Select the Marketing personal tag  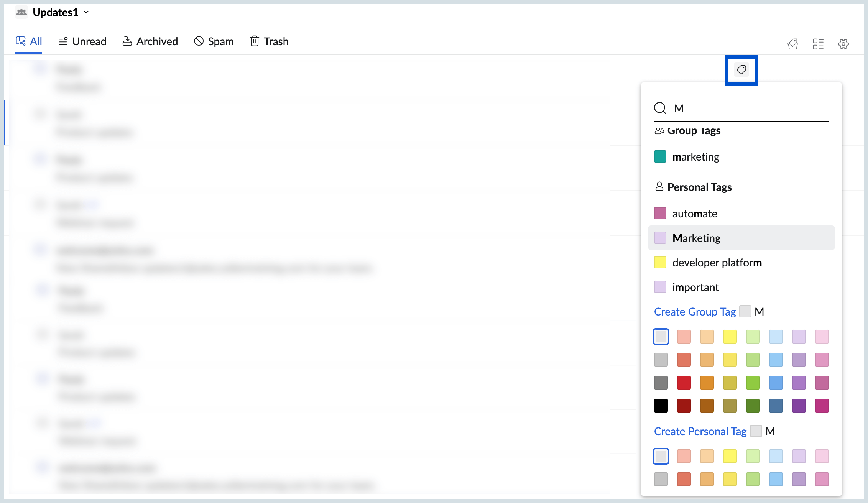(x=741, y=238)
